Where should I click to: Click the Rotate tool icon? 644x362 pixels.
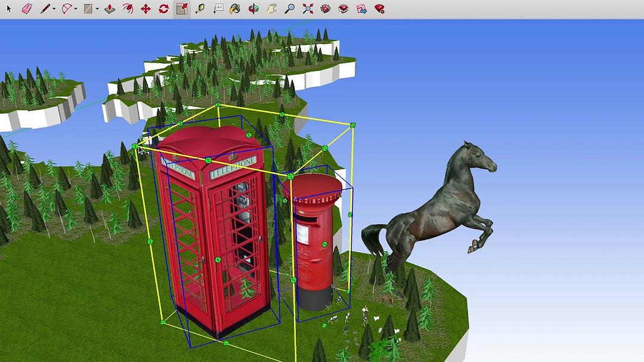click(163, 9)
